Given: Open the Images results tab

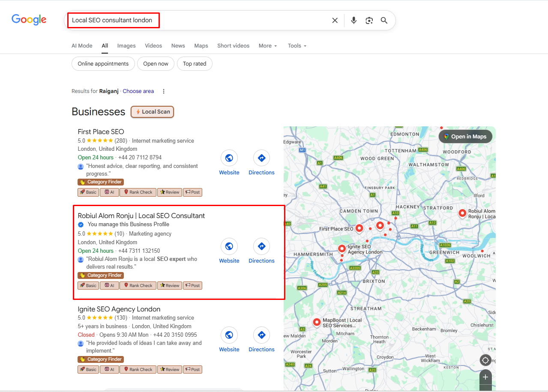Looking at the screenshot, I should point(126,45).
